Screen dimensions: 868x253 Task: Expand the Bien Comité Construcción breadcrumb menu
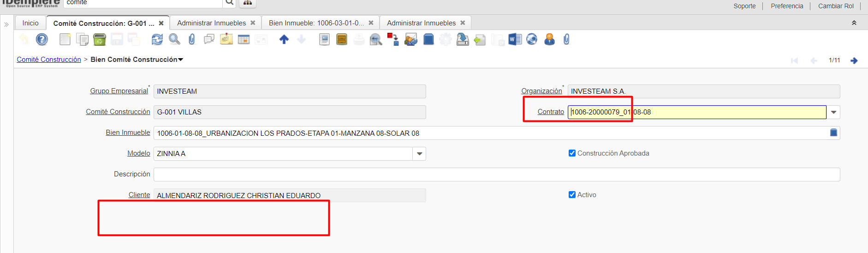coord(180,60)
